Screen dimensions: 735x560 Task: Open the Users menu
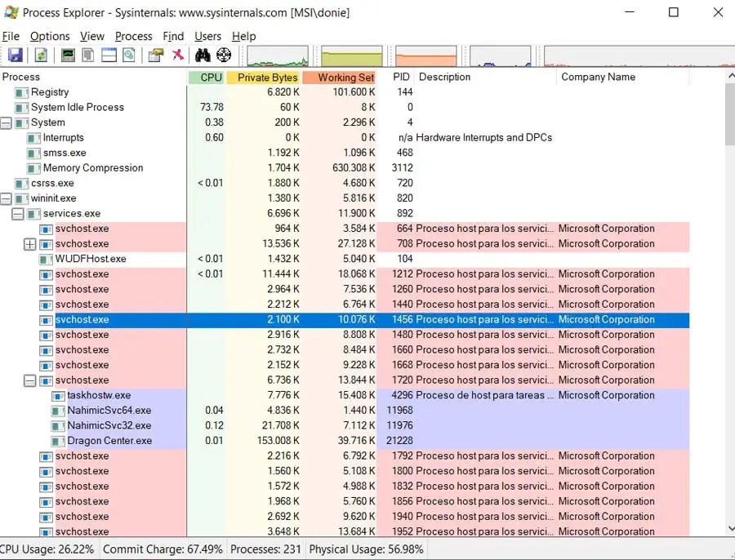tap(207, 36)
